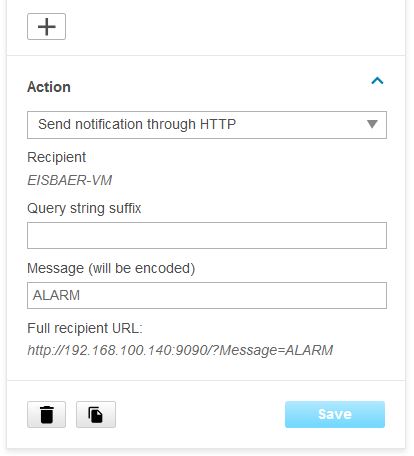Click into the Message field containing ALARM

click(207, 295)
